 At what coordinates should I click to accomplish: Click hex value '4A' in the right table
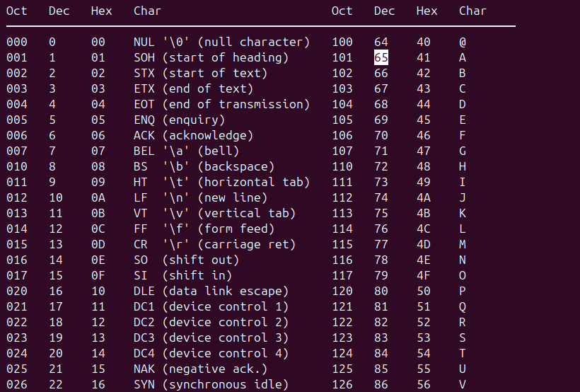coord(424,197)
